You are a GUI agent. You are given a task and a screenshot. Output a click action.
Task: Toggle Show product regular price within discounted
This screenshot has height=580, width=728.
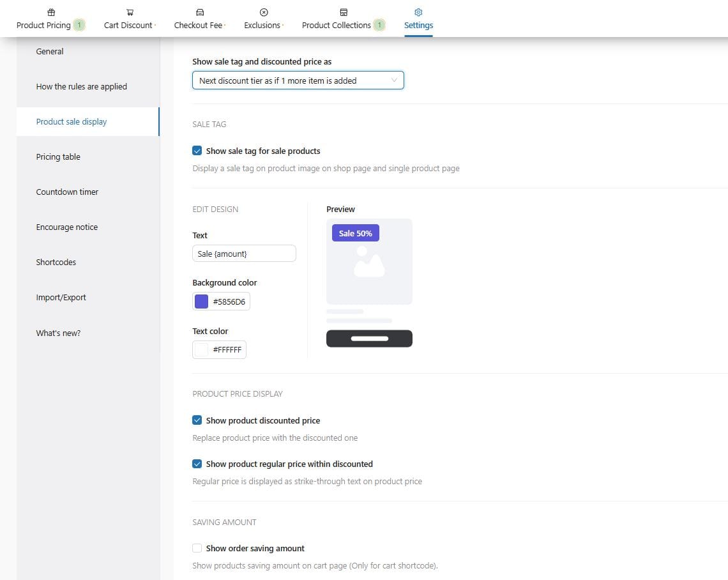click(197, 464)
